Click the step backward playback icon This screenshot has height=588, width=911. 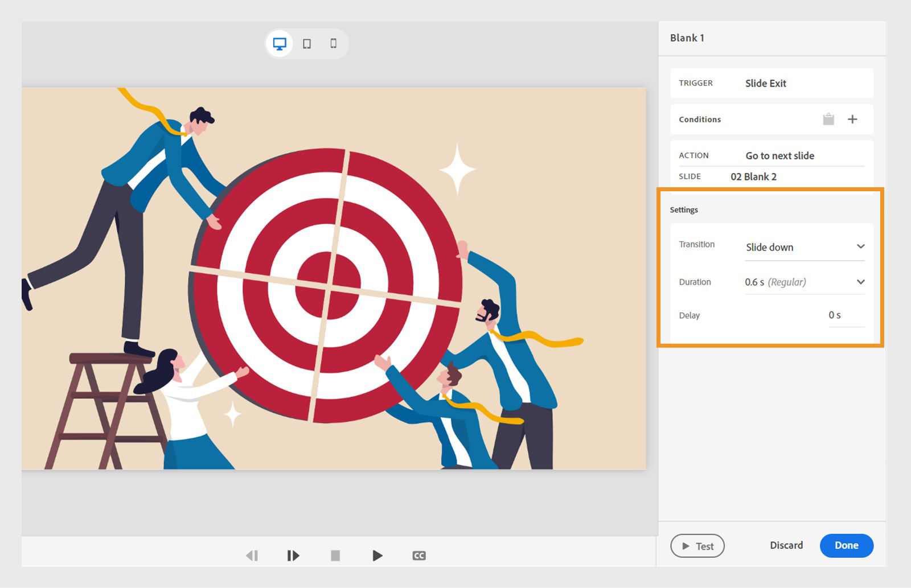(252, 555)
